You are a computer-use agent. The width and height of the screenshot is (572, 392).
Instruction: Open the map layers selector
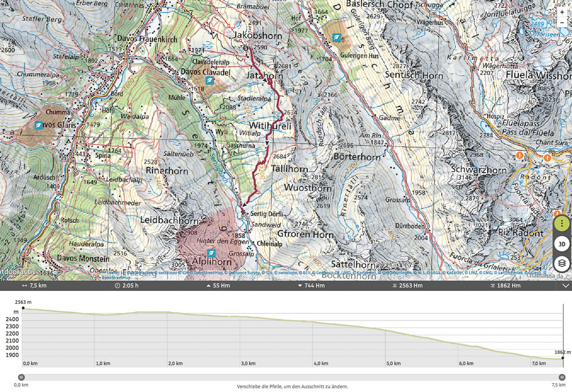pyautogui.click(x=562, y=263)
